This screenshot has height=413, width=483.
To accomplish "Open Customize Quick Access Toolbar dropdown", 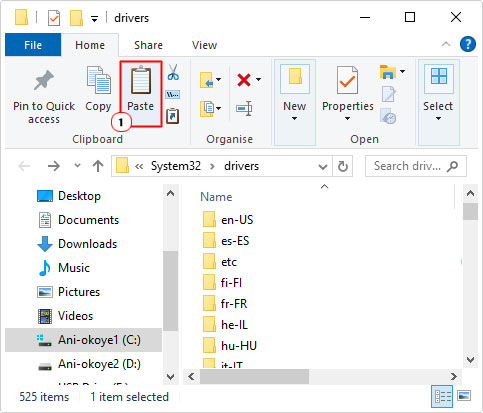I will tap(95, 19).
